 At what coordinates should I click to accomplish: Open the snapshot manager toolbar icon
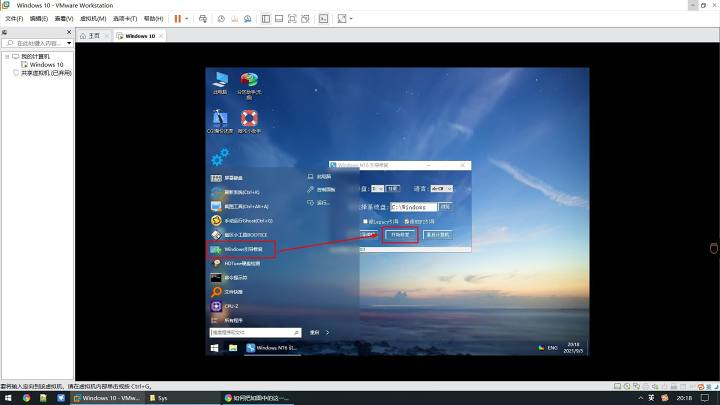248,19
